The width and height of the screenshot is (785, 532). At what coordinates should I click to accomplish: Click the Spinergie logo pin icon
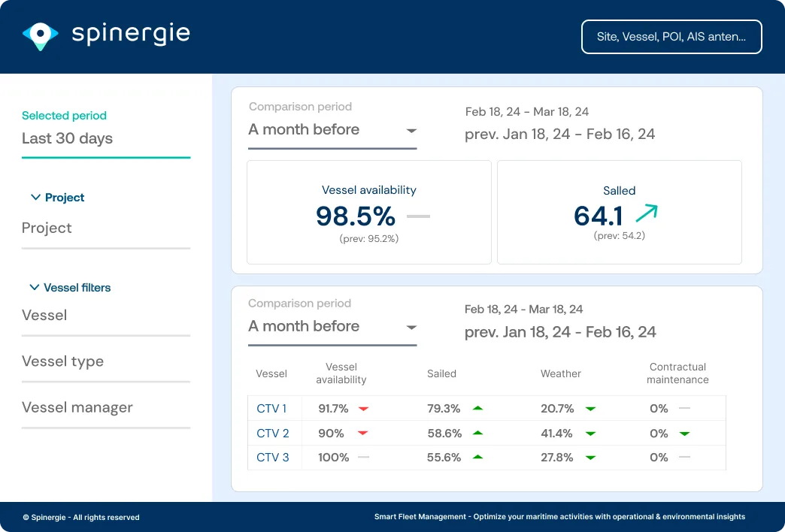click(40, 35)
